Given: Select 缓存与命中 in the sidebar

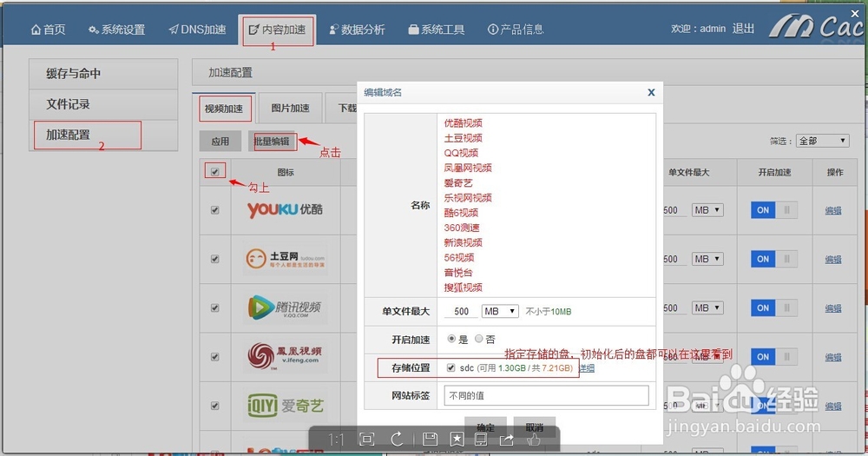Looking at the screenshot, I should pos(103,74).
